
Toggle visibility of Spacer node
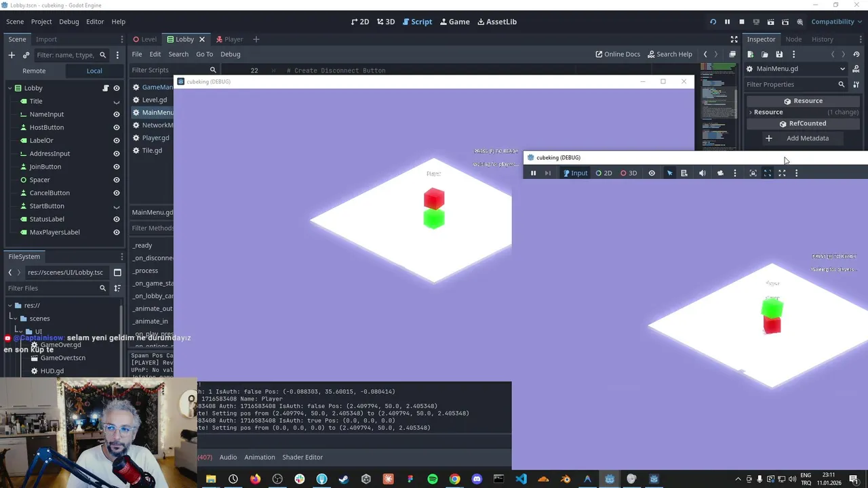[x=117, y=180]
